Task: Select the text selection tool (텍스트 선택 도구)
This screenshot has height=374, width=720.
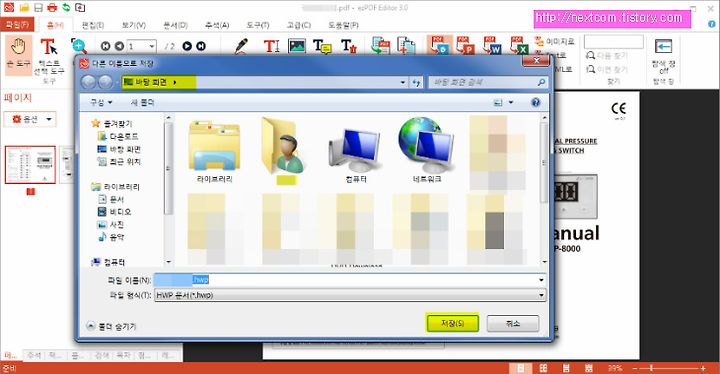Action: tap(49, 57)
